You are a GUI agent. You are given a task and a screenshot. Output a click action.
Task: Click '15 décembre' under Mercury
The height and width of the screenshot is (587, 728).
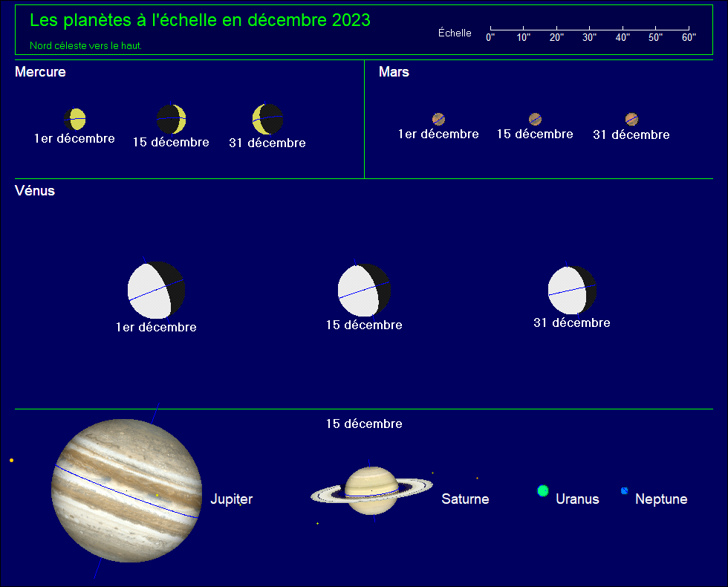171,142
